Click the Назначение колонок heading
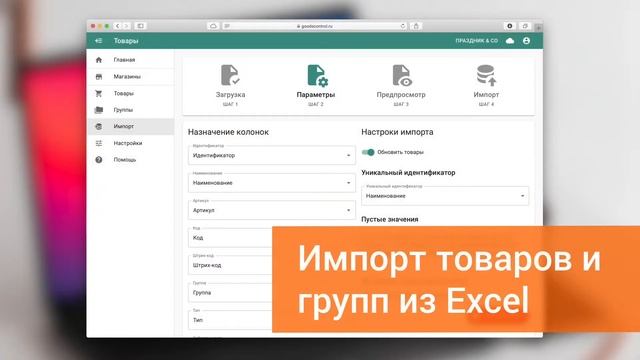 228,132
